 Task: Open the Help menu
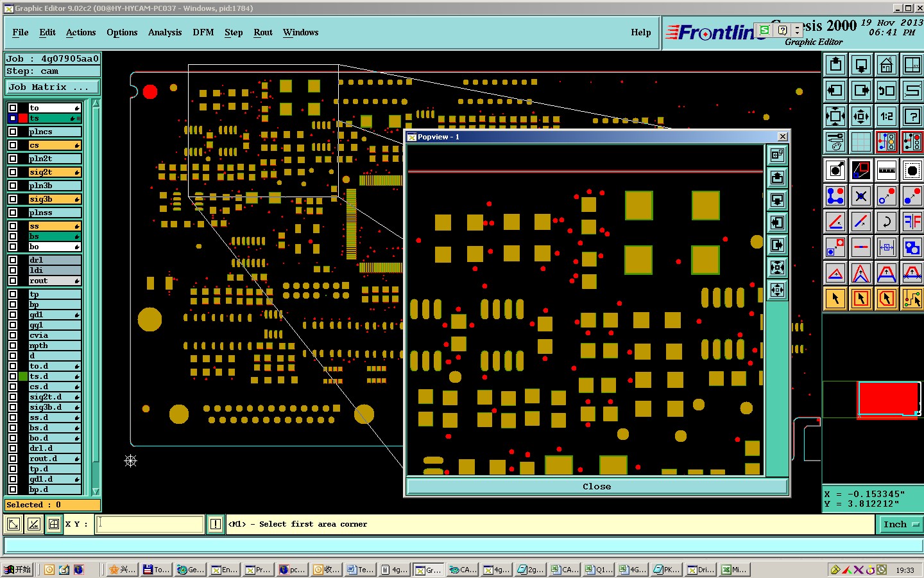point(641,32)
